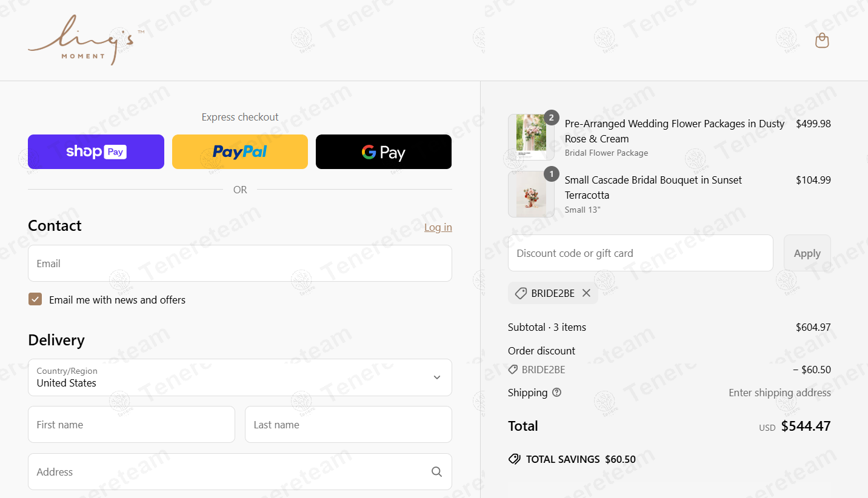Remove the BRIDE2BE discount code tag
Viewport: 868px width, 498px height.
pyautogui.click(x=586, y=293)
